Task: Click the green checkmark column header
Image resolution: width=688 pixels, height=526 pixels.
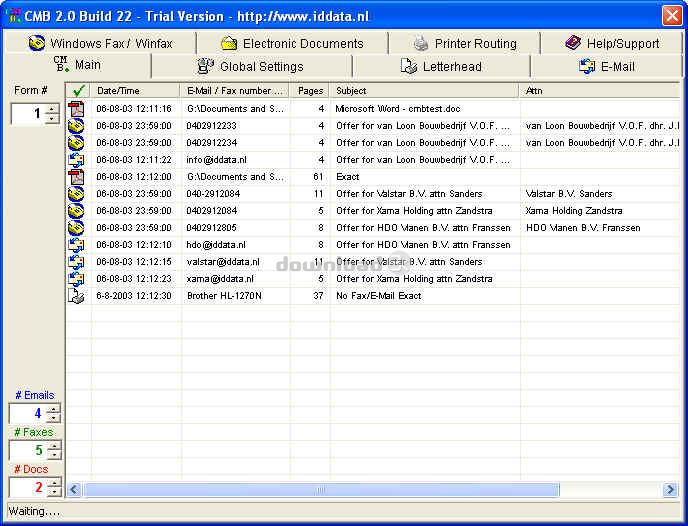Action: coord(79,91)
